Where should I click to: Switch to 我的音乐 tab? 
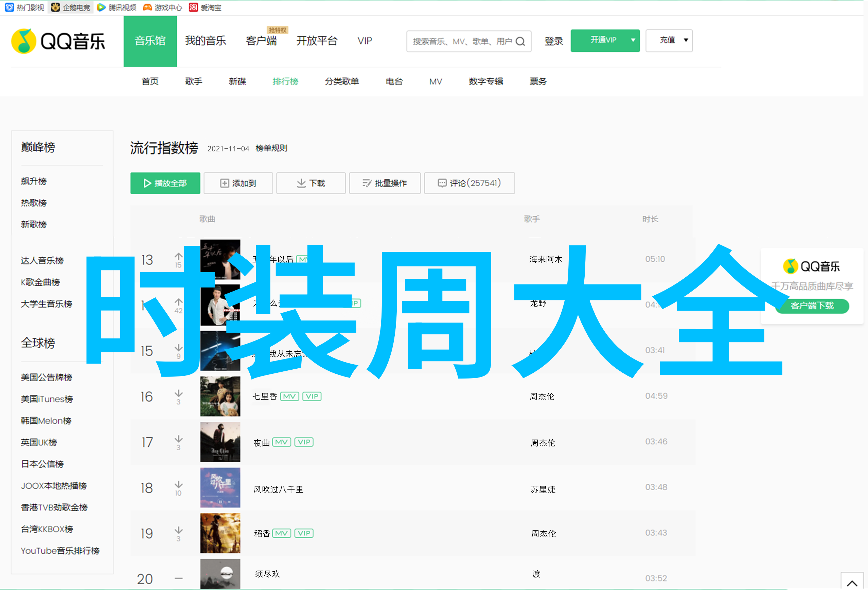pyautogui.click(x=206, y=41)
